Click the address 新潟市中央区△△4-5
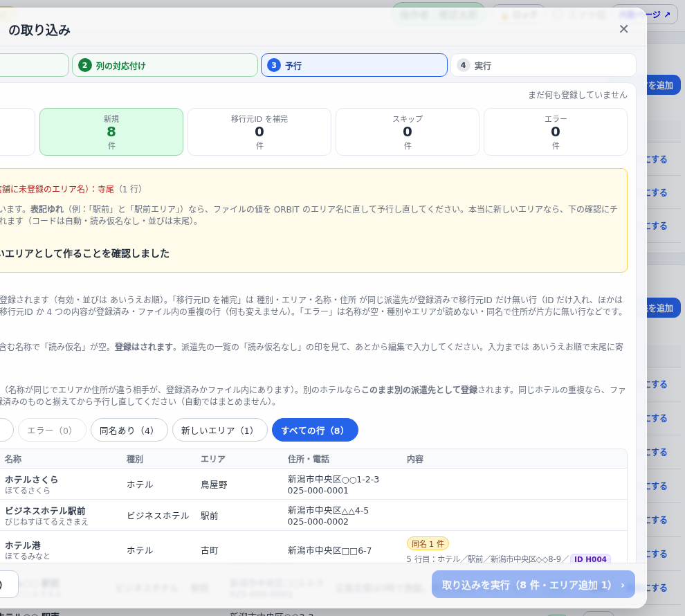The height and width of the screenshot is (616, 685). point(328,510)
